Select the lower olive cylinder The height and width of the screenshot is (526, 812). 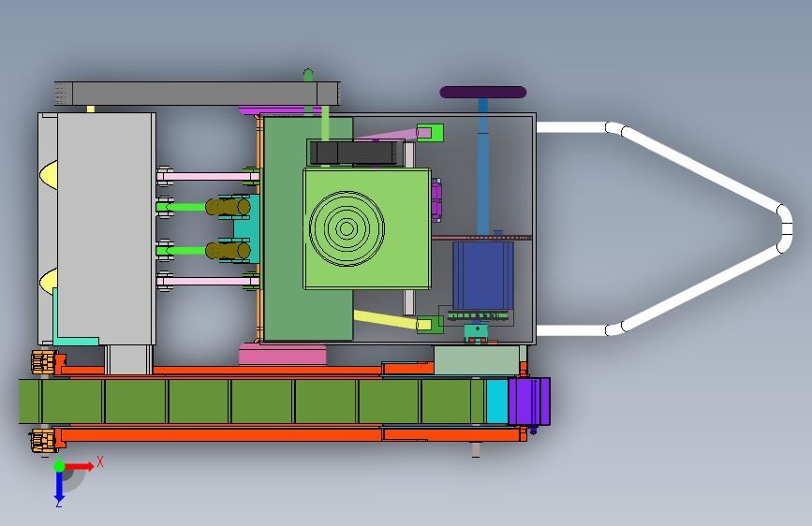(228, 251)
